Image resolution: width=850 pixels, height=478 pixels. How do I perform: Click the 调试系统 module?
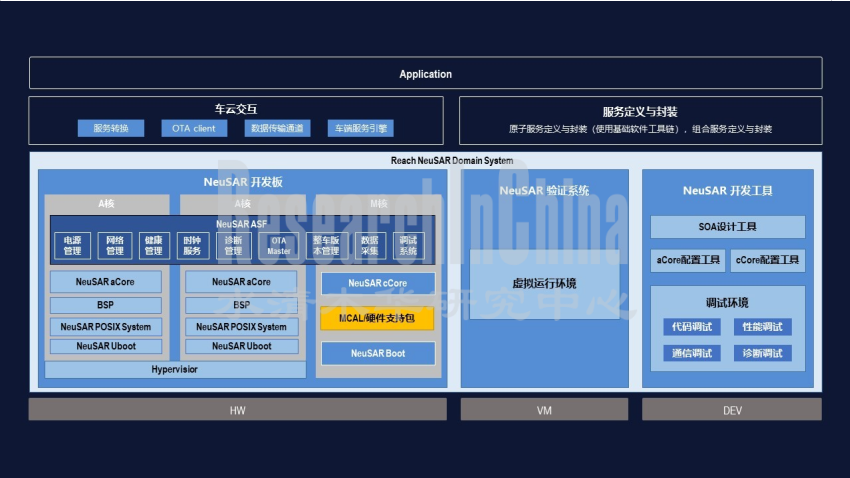[x=409, y=246]
